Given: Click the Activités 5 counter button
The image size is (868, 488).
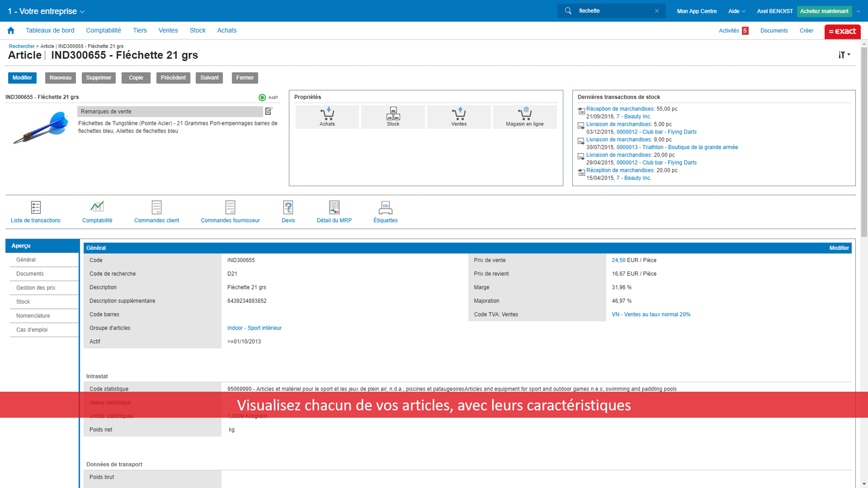Looking at the screenshot, I should point(733,30).
